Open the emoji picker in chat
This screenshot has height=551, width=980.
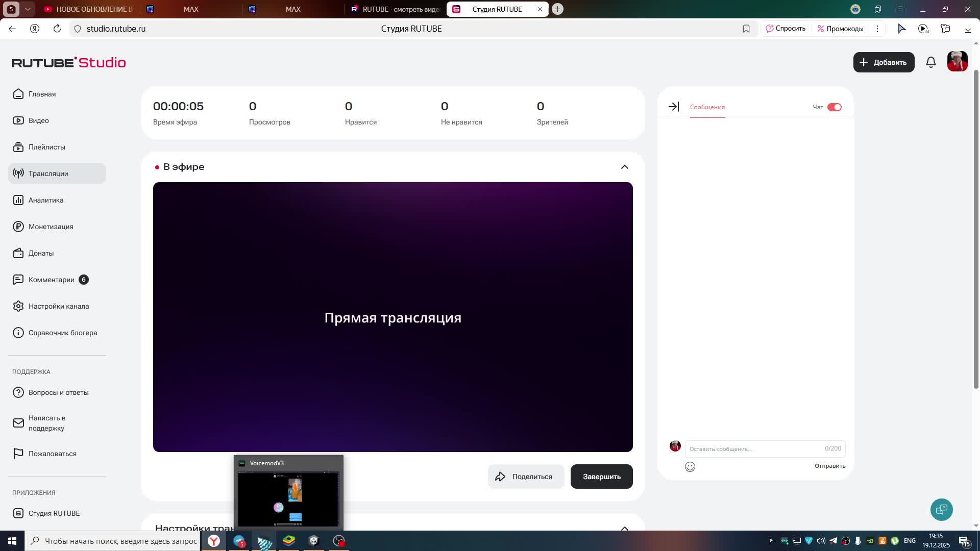pyautogui.click(x=690, y=467)
